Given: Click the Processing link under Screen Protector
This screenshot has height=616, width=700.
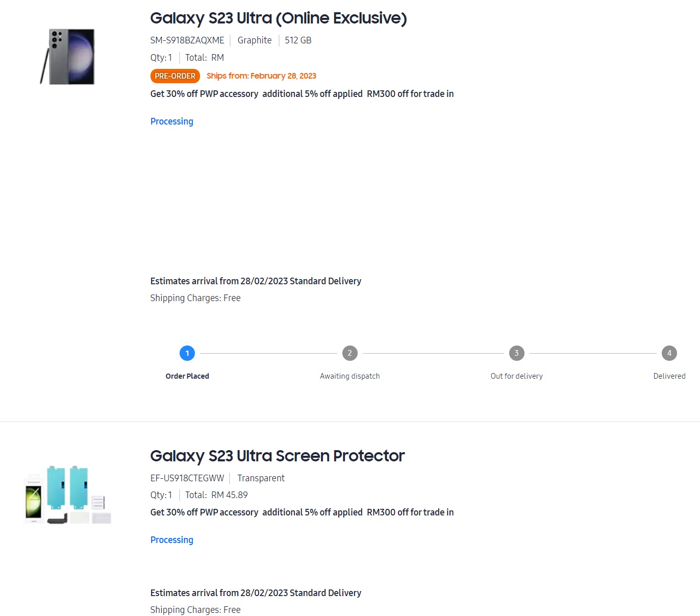Looking at the screenshot, I should [172, 540].
